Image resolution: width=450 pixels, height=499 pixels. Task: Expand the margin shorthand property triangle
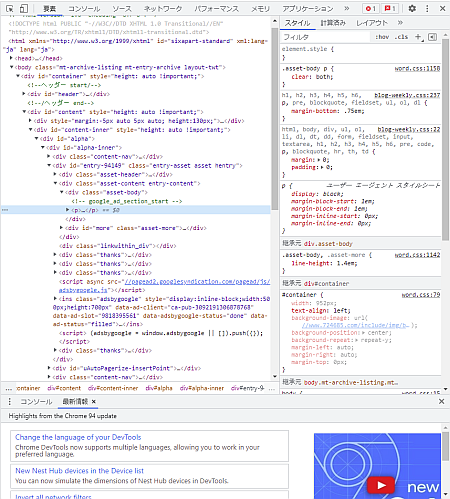(x=319, y=160)
